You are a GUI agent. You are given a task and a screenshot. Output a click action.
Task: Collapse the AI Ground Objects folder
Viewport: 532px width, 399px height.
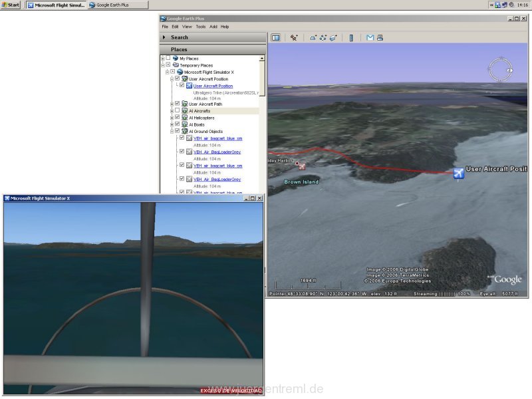172,131
